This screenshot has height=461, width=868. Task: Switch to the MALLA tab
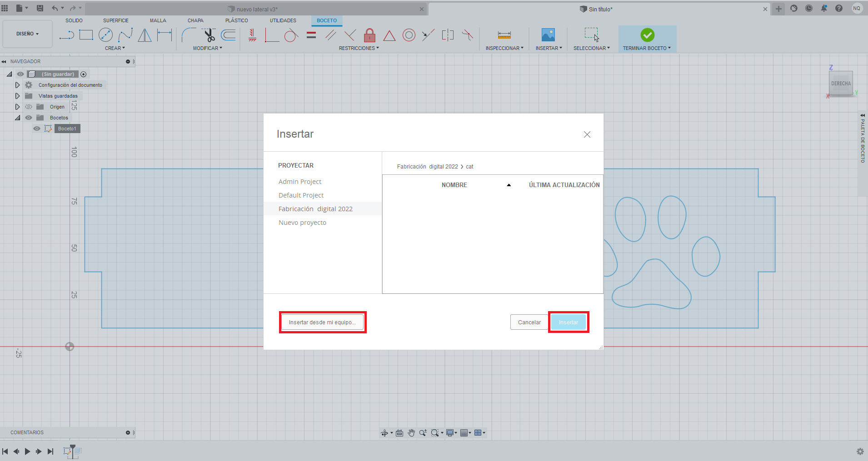[x=158, y=20]
